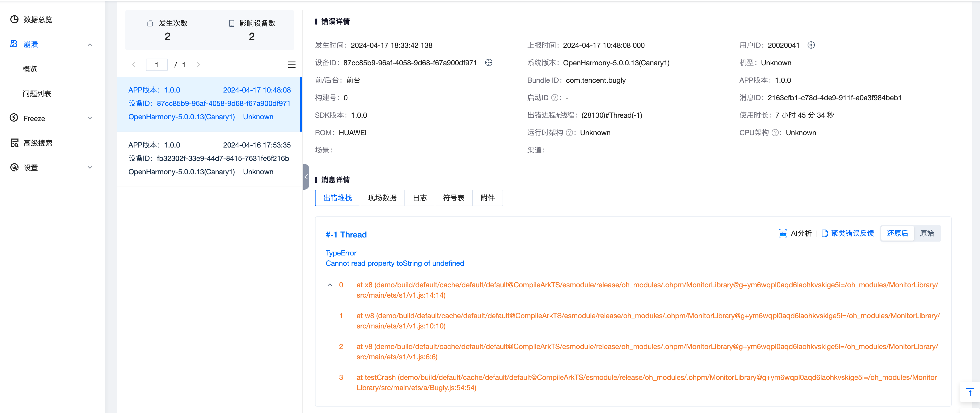The width and height of the screenshot is (980, 413).
Task: Click the AI分析 link
Action: 801,233
